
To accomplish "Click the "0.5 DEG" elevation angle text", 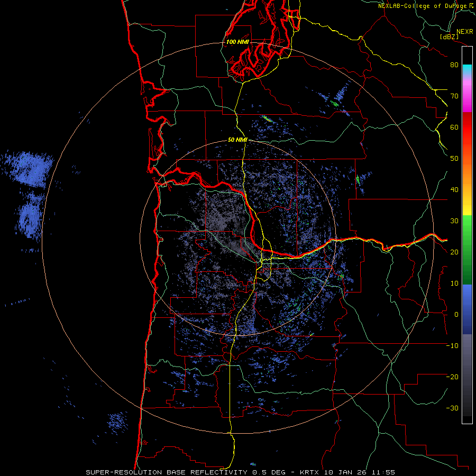I will click(x=268, y=472).
